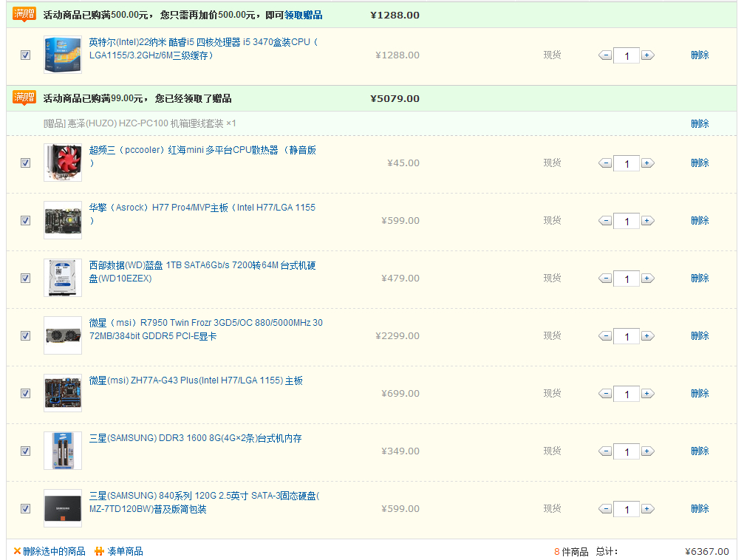Uncheck the msi ZH77A-G43 Plus motherboard item

26,394
